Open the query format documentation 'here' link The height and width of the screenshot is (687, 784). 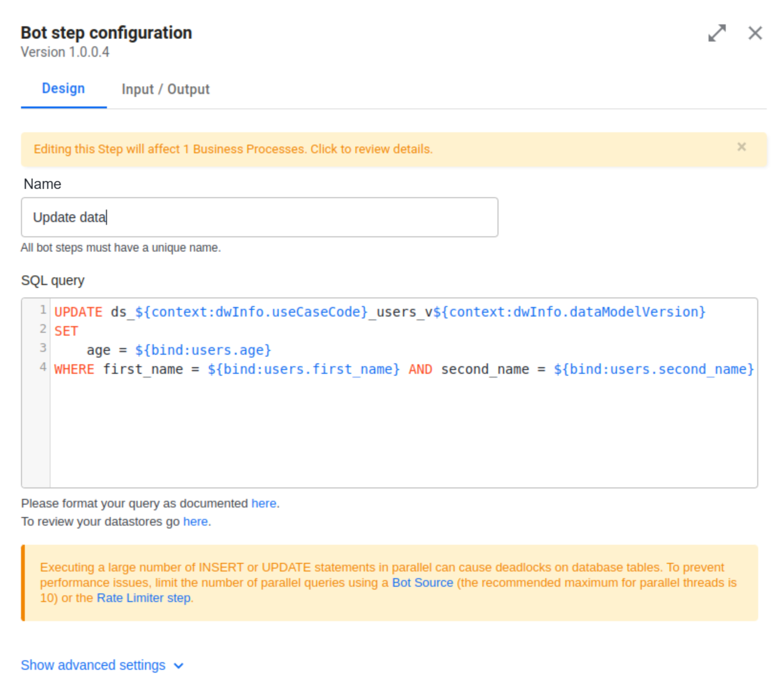click(264, 503)
